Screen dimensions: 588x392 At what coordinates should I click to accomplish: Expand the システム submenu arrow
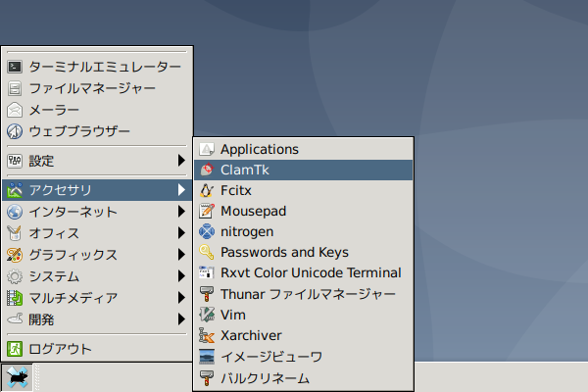click(x=181, y=276)
